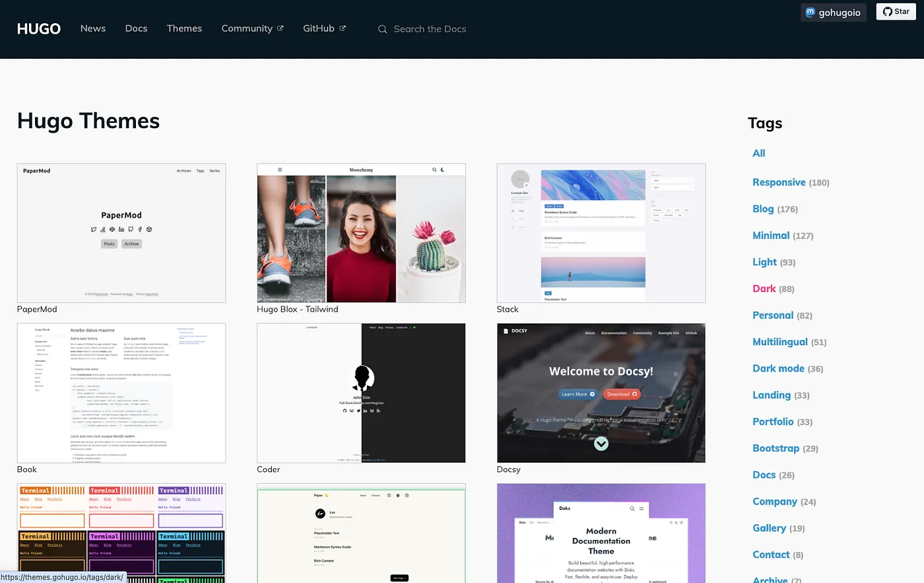
Task: Focus the Search the Docs field
Action: pyautogui.click(x=430, y=29)
